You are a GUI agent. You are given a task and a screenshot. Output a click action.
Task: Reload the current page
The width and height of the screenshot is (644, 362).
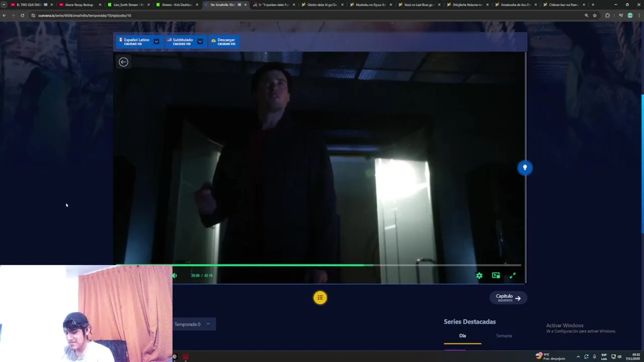(x=22, y=16)
